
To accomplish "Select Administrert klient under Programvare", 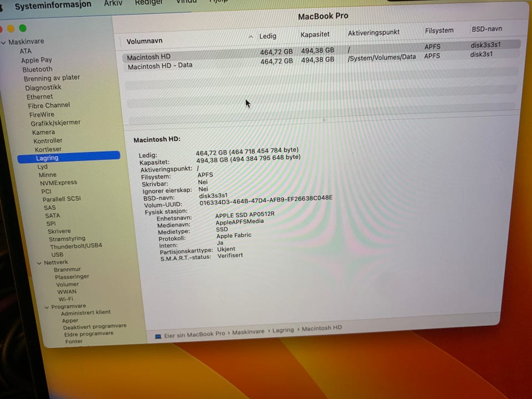I will pyautogui.click(x=85, y=313).
